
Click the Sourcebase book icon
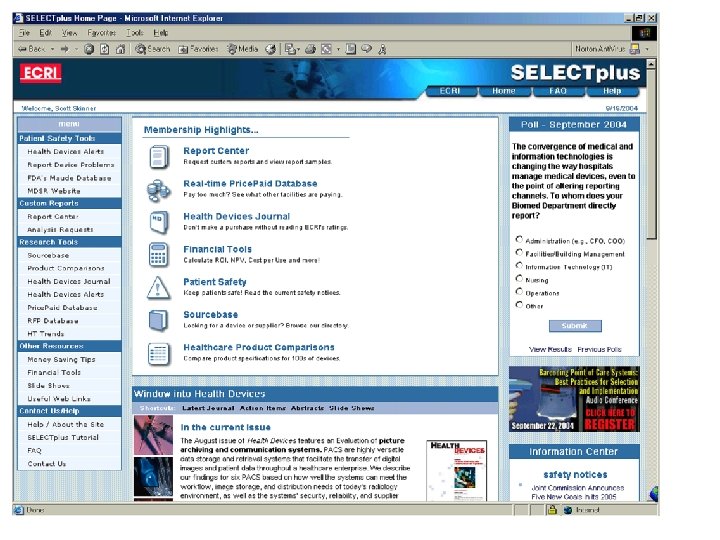click(x=158, y=320)
